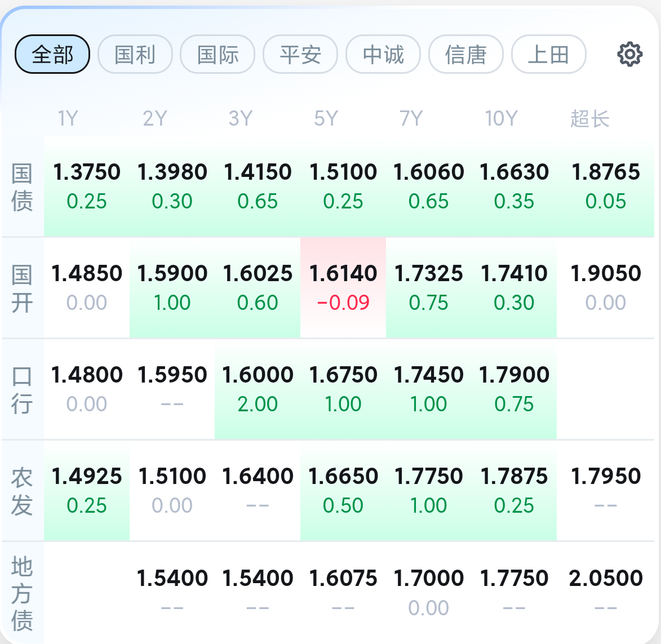Select 农发 7Y yield 1.7750

pos(429,491)
